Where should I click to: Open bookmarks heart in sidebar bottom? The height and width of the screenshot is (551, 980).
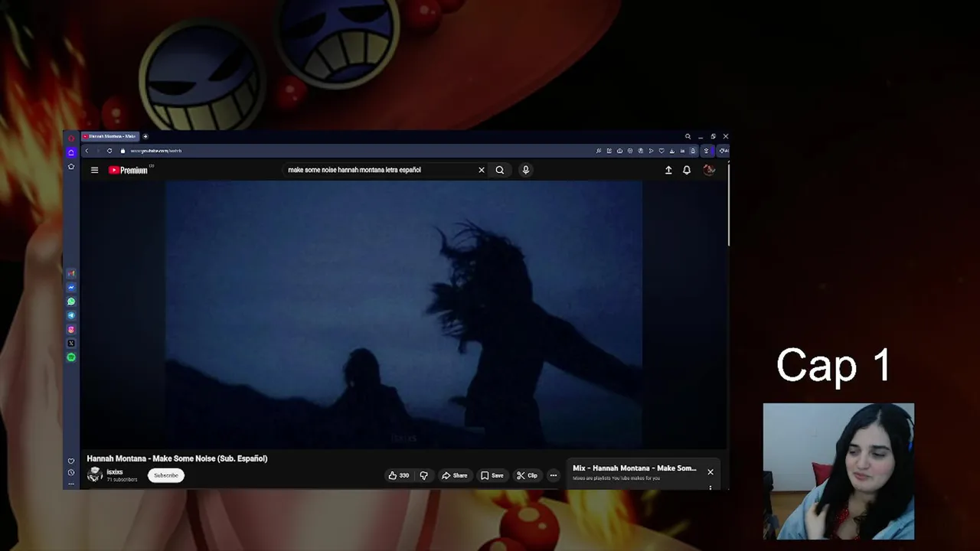coord(71,461)
